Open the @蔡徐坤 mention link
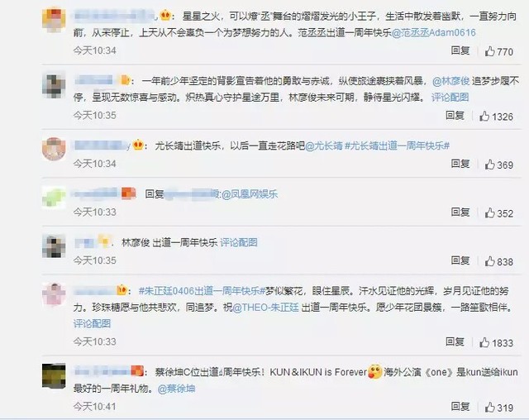 click(x=176, y=389)
